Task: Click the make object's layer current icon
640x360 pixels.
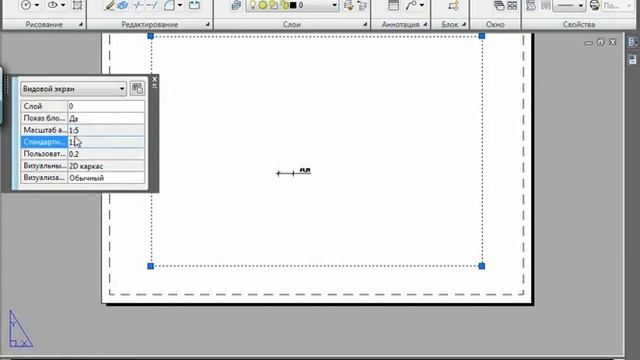Action: (x=349, y=5)
